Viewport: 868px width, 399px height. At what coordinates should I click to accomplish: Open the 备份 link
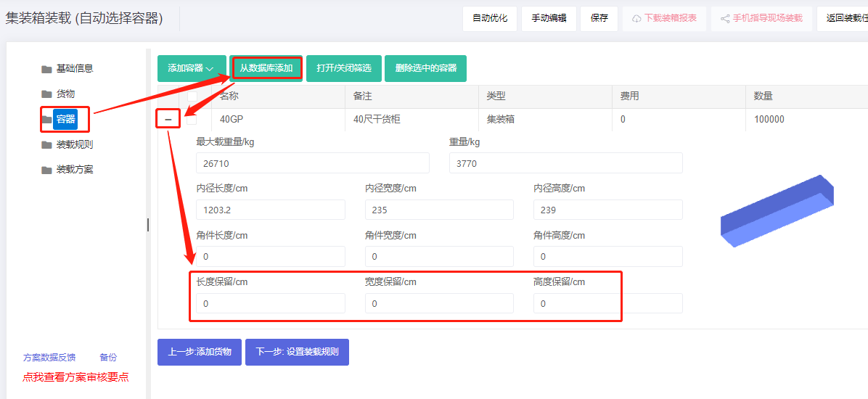tap(108, 358)
